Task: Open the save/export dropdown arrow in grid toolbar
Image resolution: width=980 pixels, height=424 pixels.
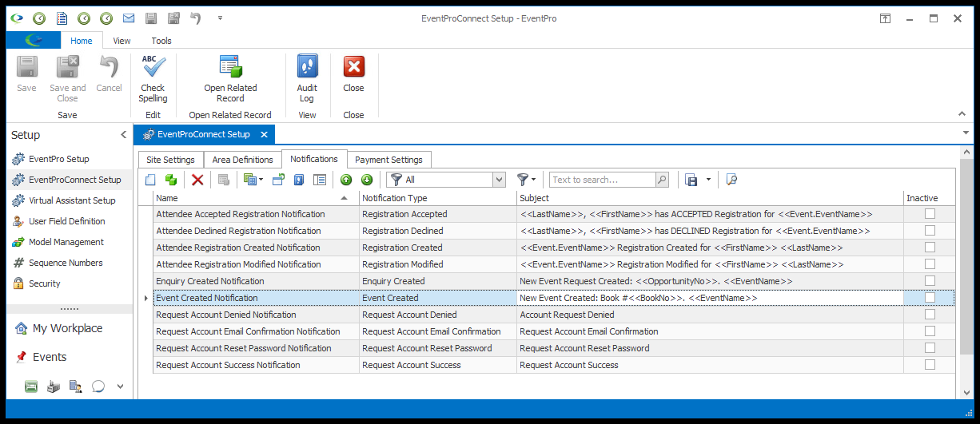Action: point(708,180)
